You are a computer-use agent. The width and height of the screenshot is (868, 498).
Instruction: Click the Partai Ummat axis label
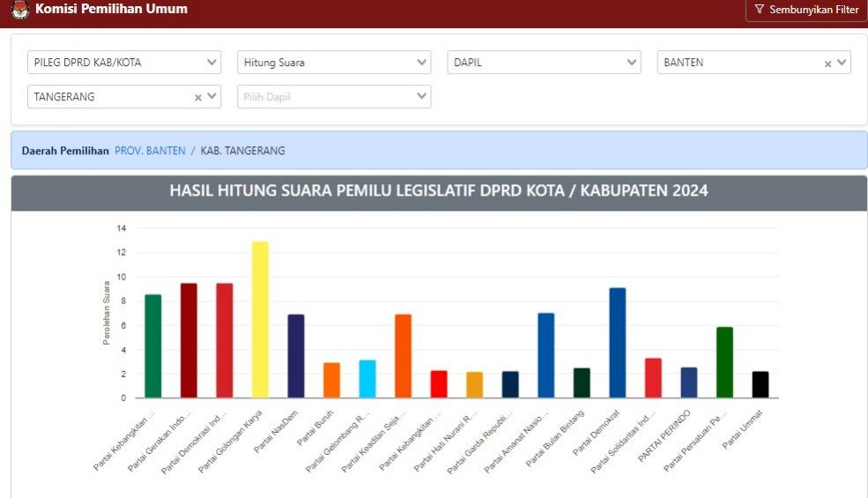[743, 429]
